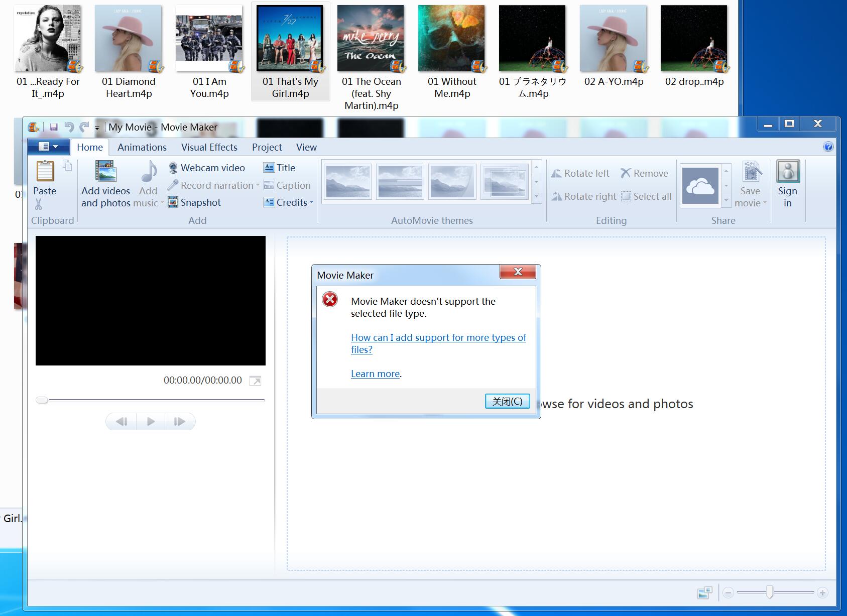Viewport: 847px width, 616px height.
Task: Click the Save icon in quick access toolbar
Action: click(x=53, y=127)
